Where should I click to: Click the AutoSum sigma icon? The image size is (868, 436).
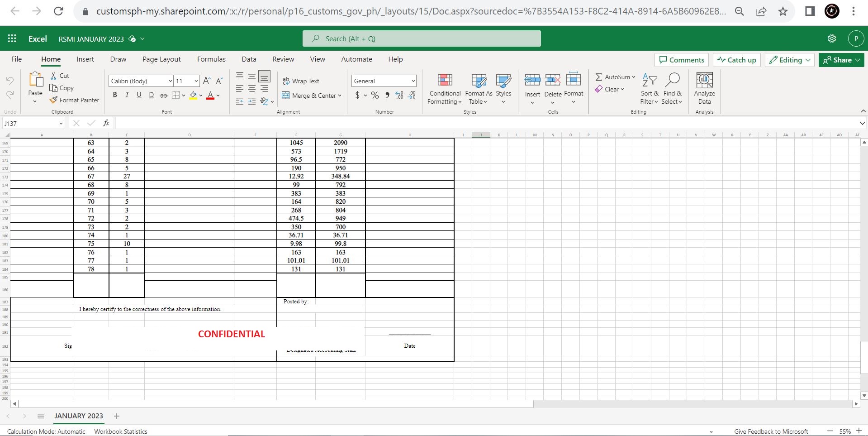pos(599,77)
